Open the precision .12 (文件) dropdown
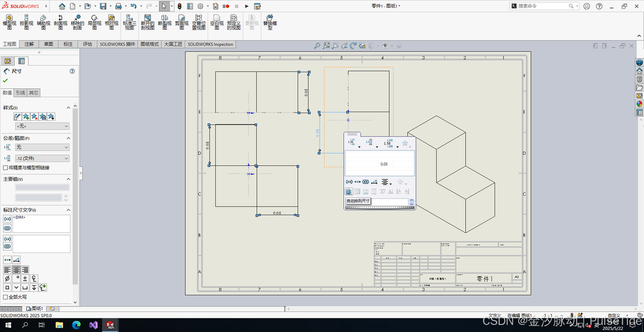Viewport: 644px width, 332px height. point(42,158)
